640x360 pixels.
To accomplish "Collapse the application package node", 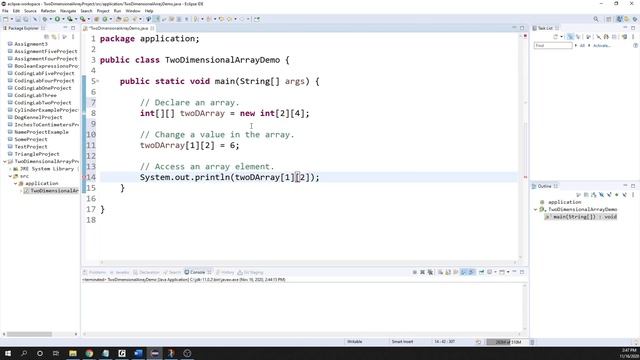I will coord(16,184).
